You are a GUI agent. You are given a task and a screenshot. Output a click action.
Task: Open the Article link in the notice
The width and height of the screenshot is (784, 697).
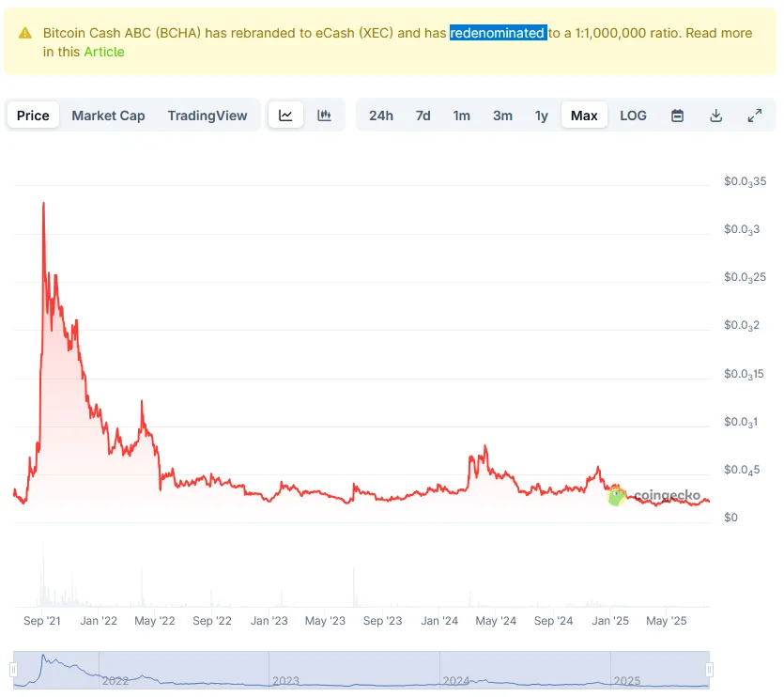(x=104, y=52)
